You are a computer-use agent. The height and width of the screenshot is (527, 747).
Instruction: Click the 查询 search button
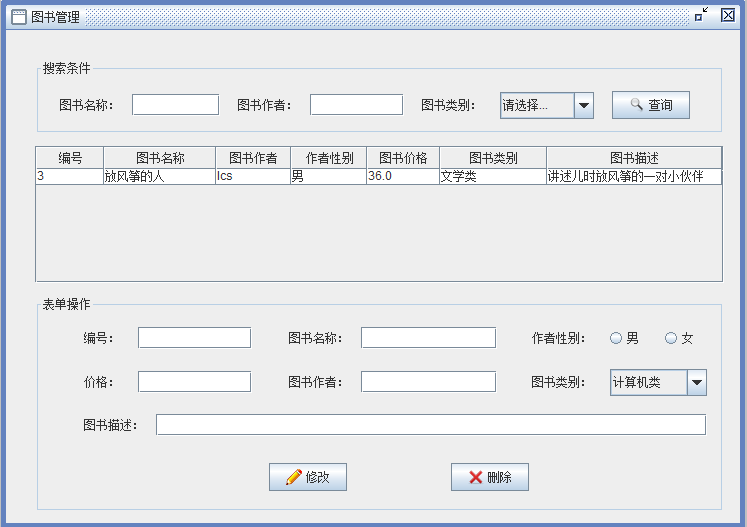[x=651, y=105]
